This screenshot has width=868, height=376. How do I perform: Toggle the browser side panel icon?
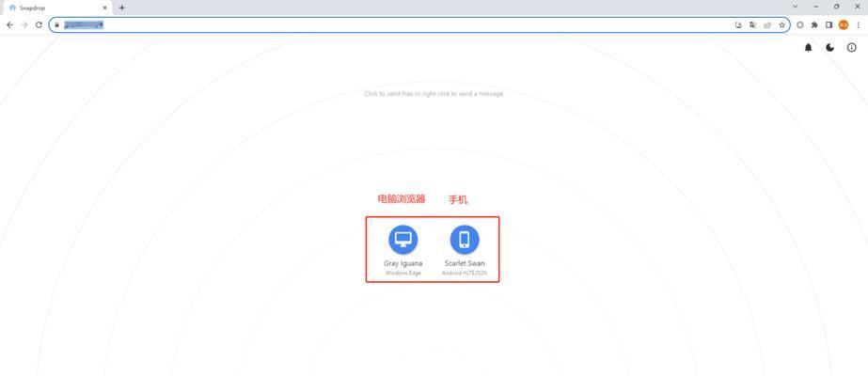click(x=829, y=24)
